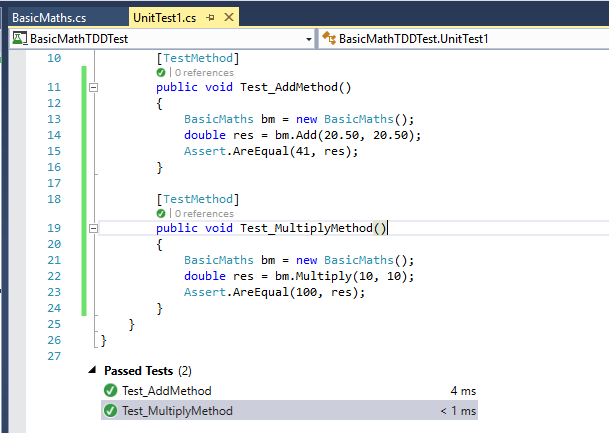This screenshot has height=433, width=609.
Task: Click the 4 ms duration value
Action: (463, 391)
